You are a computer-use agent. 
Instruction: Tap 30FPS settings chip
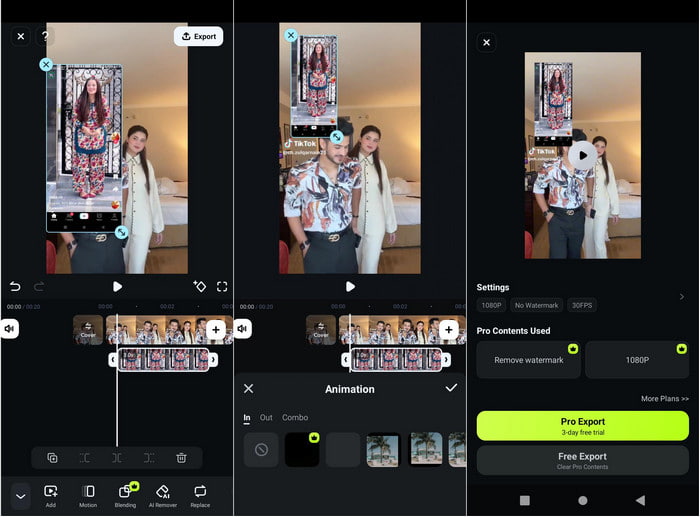click(x=582, y=305)
